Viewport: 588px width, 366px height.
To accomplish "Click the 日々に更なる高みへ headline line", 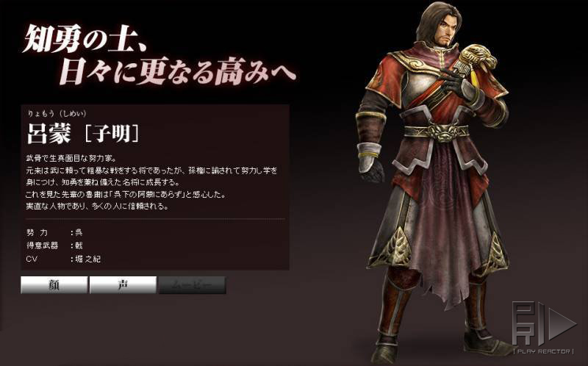I will click(x=177, y=71).
